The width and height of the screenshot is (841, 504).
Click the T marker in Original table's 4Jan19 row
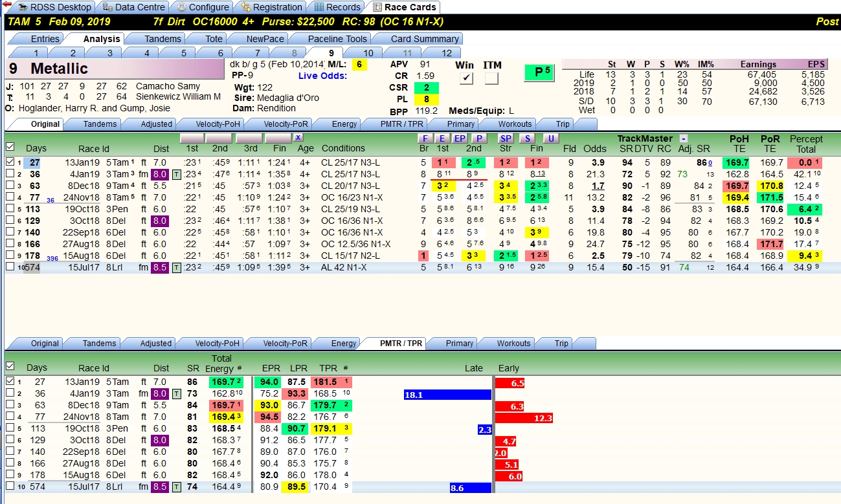(176, 174)
